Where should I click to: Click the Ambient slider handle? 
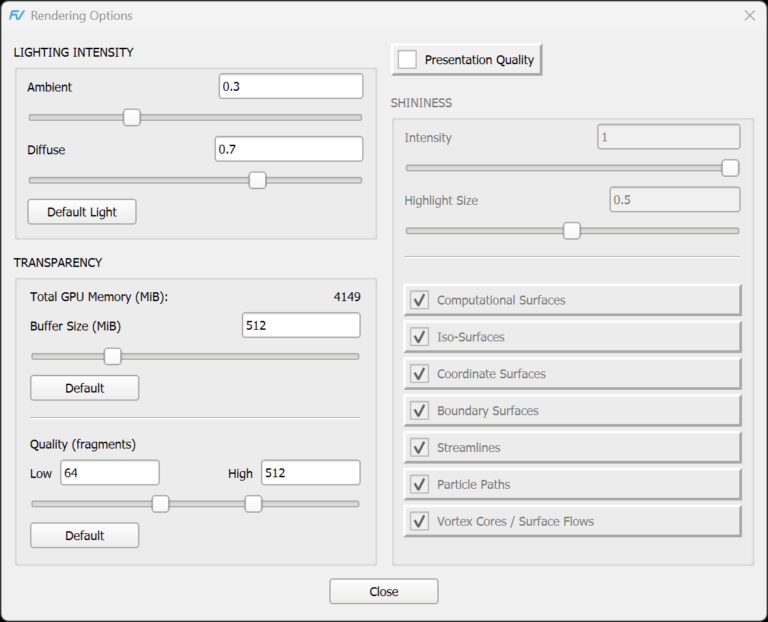[x=132, y=118]
